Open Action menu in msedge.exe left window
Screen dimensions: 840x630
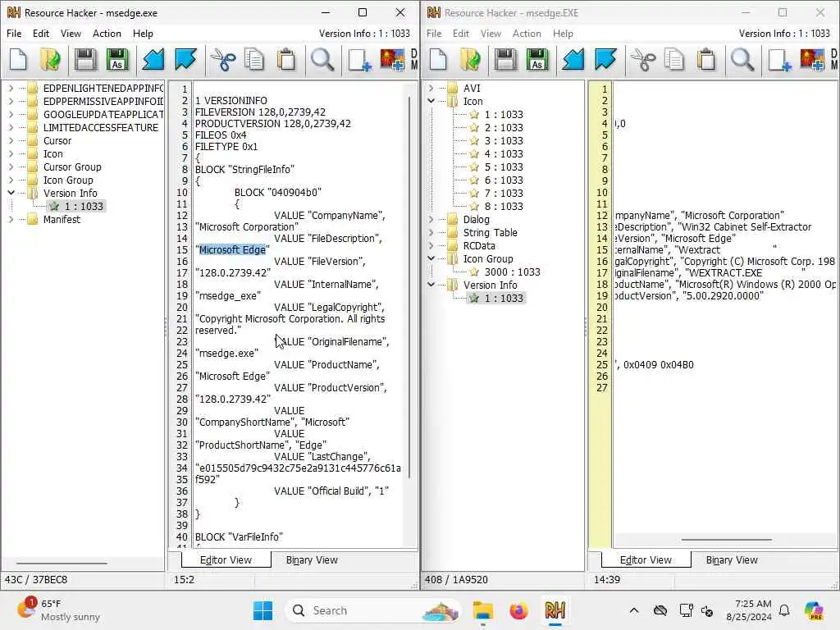click(x=107, y=33)
